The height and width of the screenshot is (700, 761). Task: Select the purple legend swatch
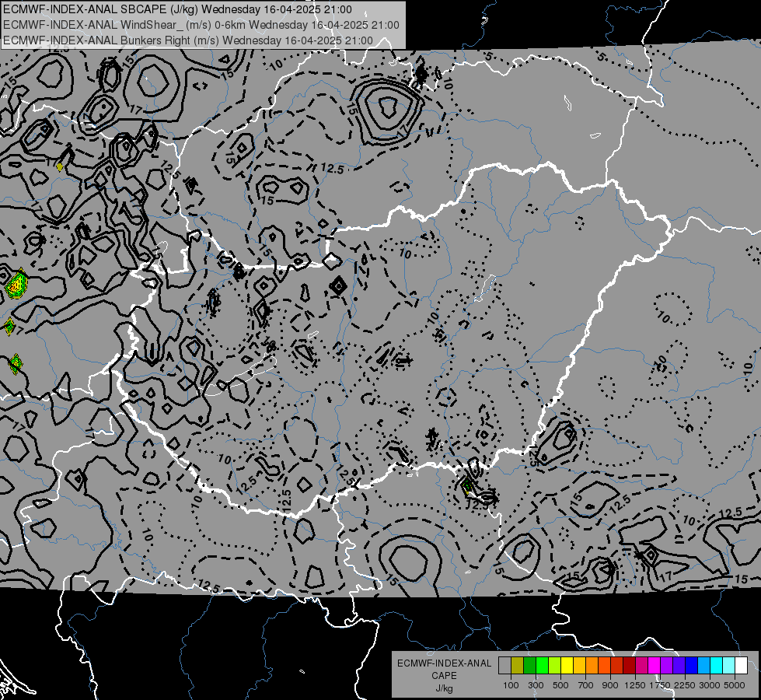coord(666,666)
